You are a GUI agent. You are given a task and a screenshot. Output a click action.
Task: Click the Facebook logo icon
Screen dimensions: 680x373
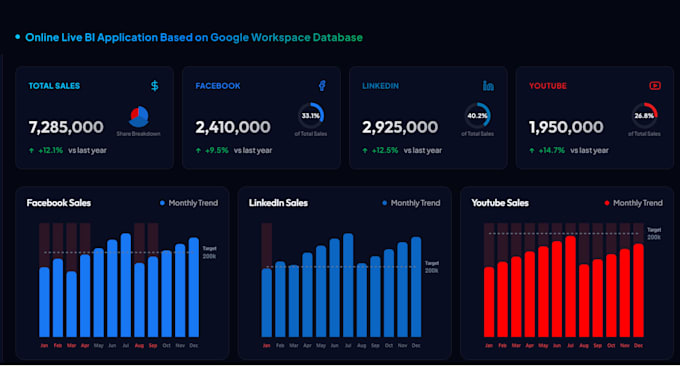pyautogui.click(x=322, y=85)
